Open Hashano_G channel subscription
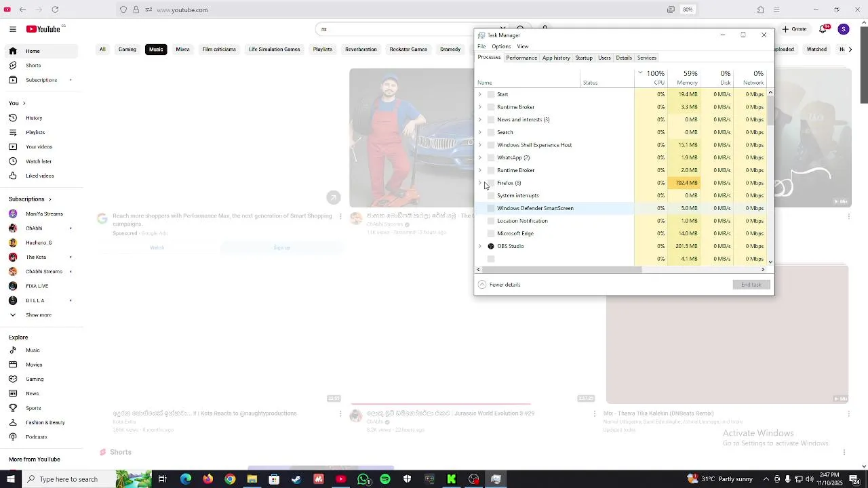Viewport: 868px width, 488px height. coord(41,243)
